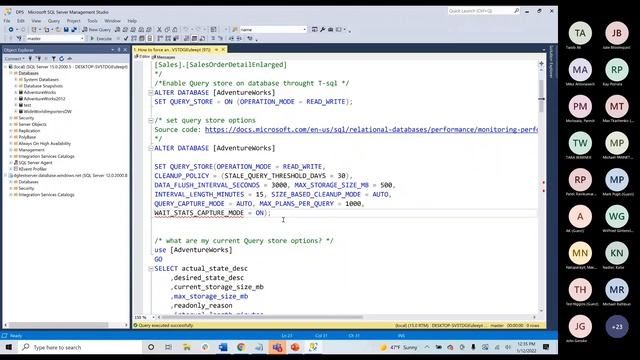
Task: Click the editor vertical scrollbar thumb
Action: point(541,96)
